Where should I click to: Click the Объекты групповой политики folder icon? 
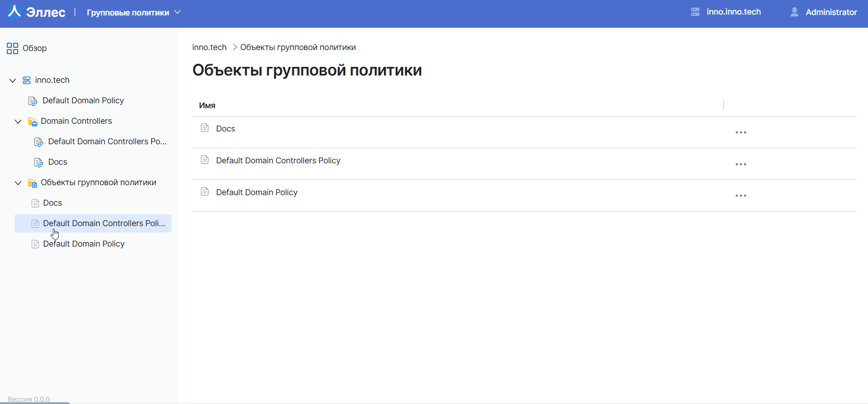click(32, 183)
